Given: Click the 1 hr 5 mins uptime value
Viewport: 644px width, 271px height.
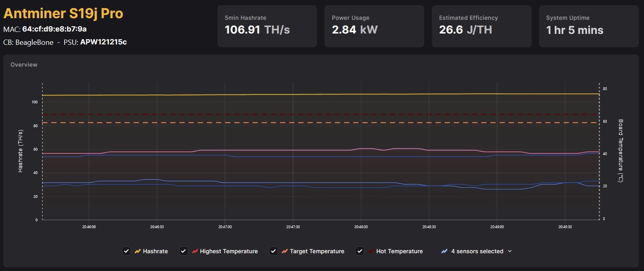Looking at the screenshot, I should click(x=575, y=30).
